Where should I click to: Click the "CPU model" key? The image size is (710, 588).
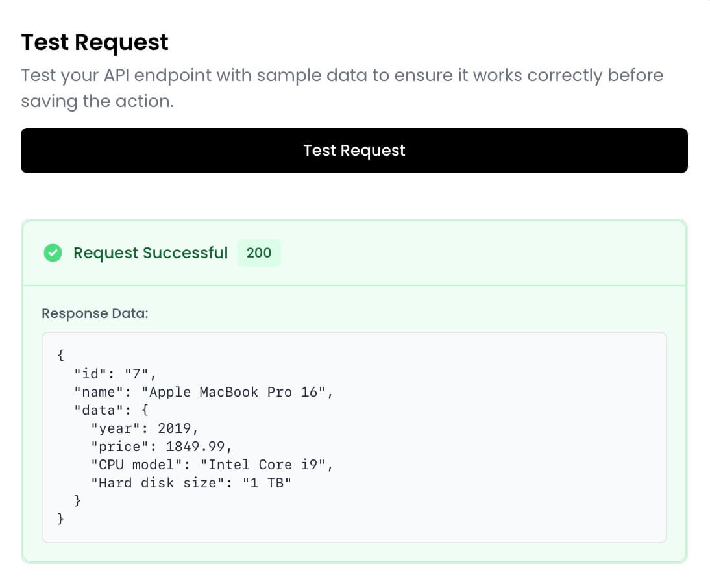pos(137,465)
